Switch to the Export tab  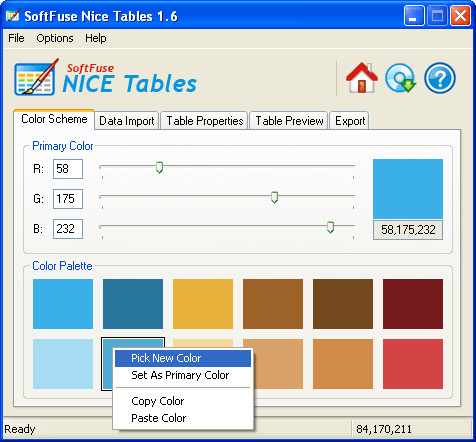click(x=350, y=121)
